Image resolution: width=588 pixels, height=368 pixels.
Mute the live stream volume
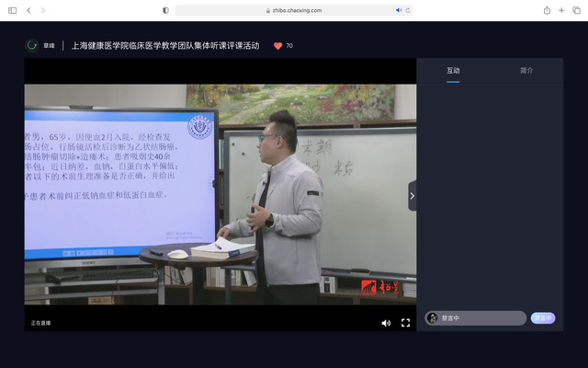[386, 323]
